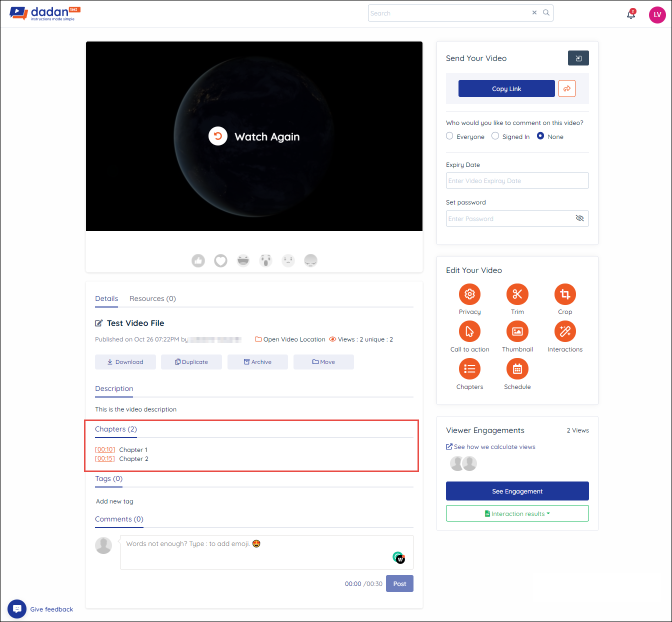Open the Crop tool
This screenshot has width=672, height=622.
565,294
